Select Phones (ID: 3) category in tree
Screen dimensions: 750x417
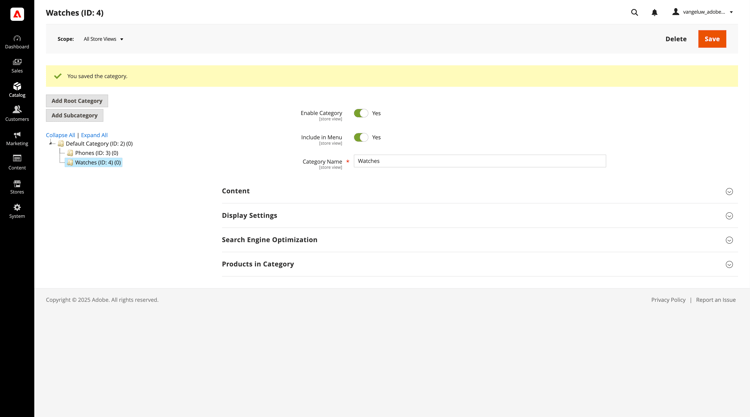(97, 153)
